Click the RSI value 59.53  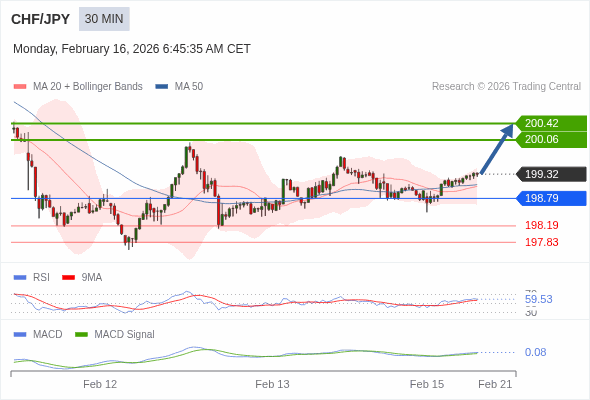pyautogui.click(x=539, y=300)
